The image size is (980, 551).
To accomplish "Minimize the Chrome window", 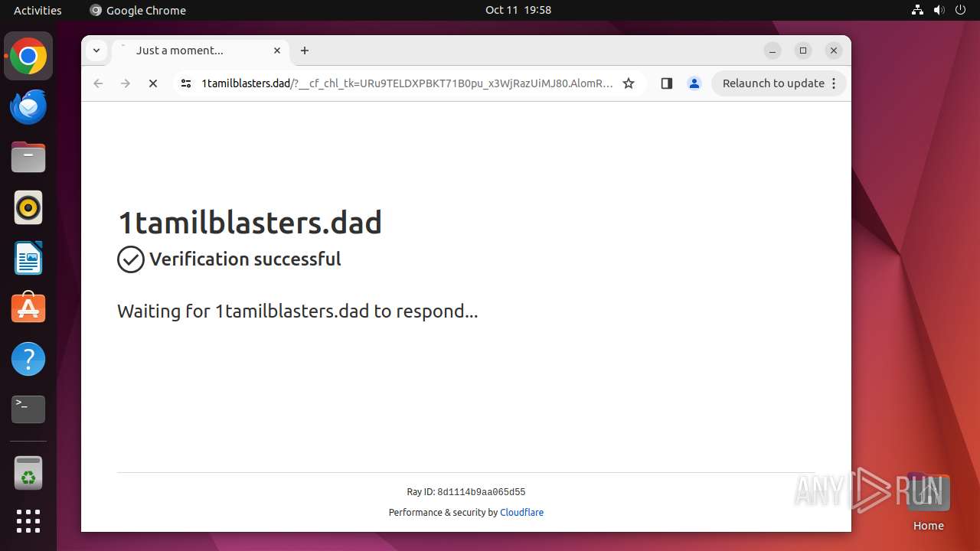I will [773, 51].
